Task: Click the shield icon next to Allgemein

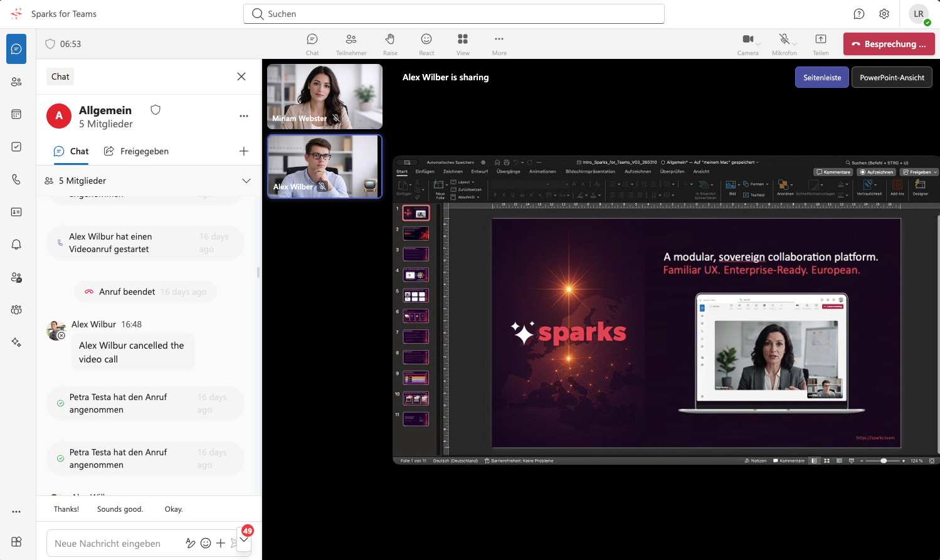Action: 156,110
